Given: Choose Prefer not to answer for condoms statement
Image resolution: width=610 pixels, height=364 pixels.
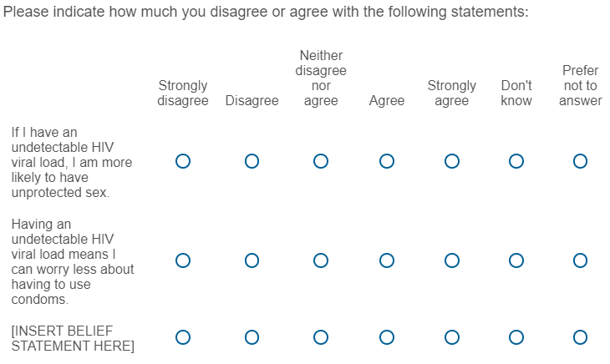Looking at the screenshot, I should (x=580, y=260).
